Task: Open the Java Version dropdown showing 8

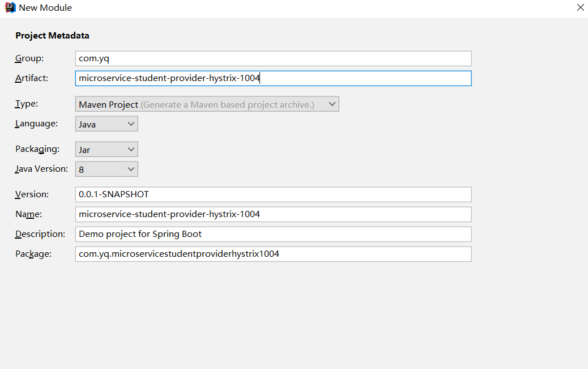Action: tap(106, 169)
